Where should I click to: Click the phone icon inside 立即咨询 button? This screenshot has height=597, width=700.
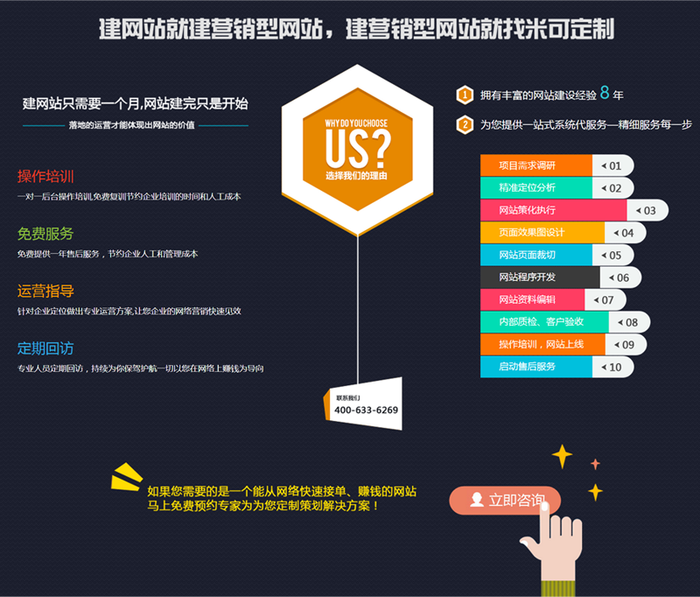coord(475,498)
